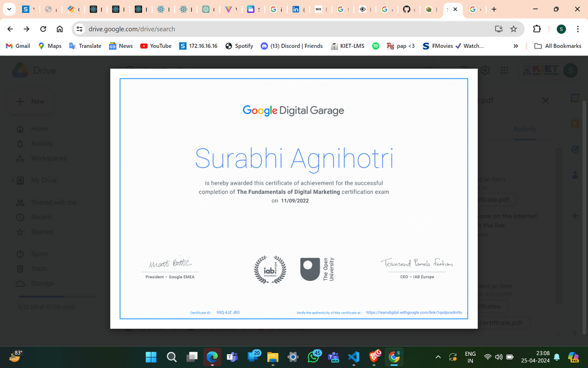Show hidden system tray icons chevron
Viewport: 588px width, 368px height.
(x=437, y=357)
